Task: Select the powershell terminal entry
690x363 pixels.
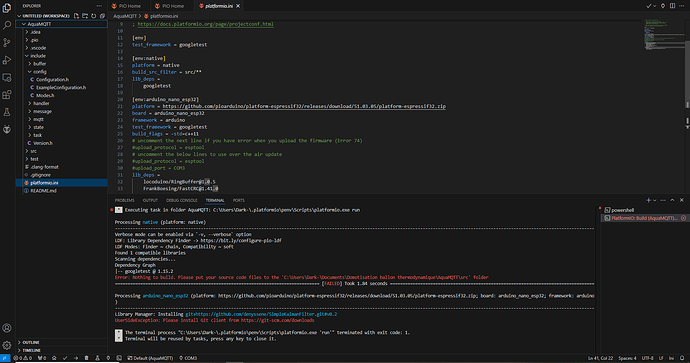Action: (x=622, y=210)
